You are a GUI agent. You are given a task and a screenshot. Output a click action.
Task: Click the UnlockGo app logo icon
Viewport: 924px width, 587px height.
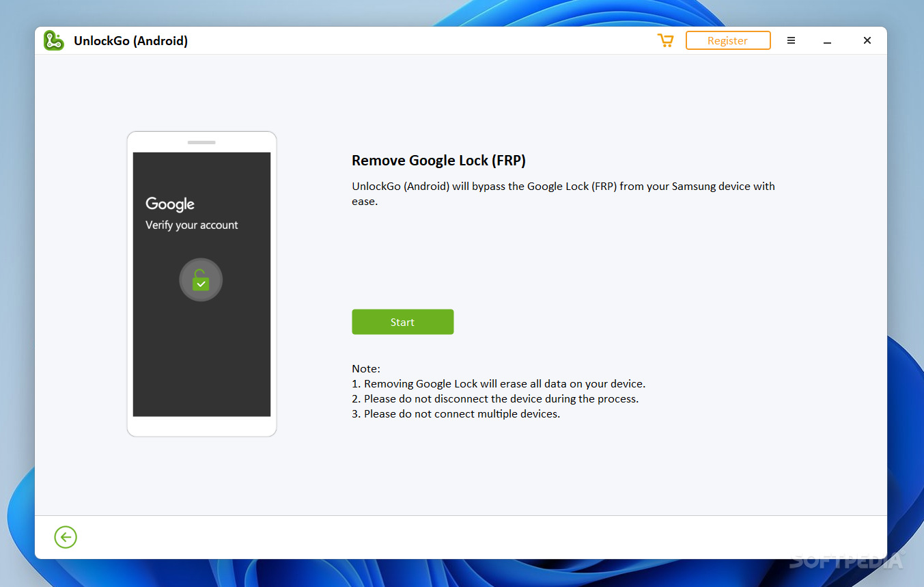tap(54, 40)
